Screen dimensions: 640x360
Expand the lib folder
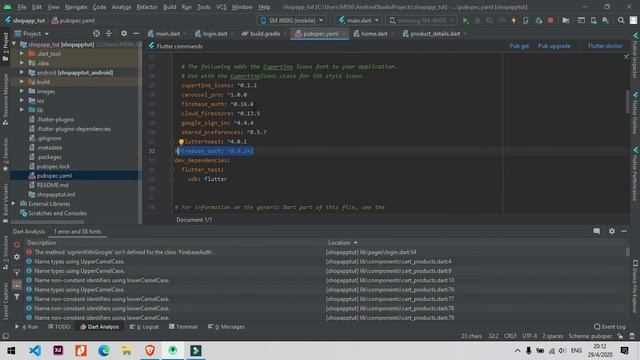pyautogui.click(x=22, y=110)
